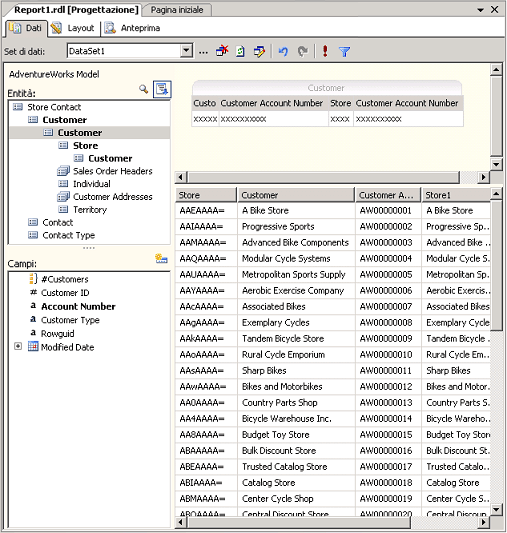Switch to the Anteprima tab
The width and height of the screenshot is (507, 533).
[x=132, y=28]
